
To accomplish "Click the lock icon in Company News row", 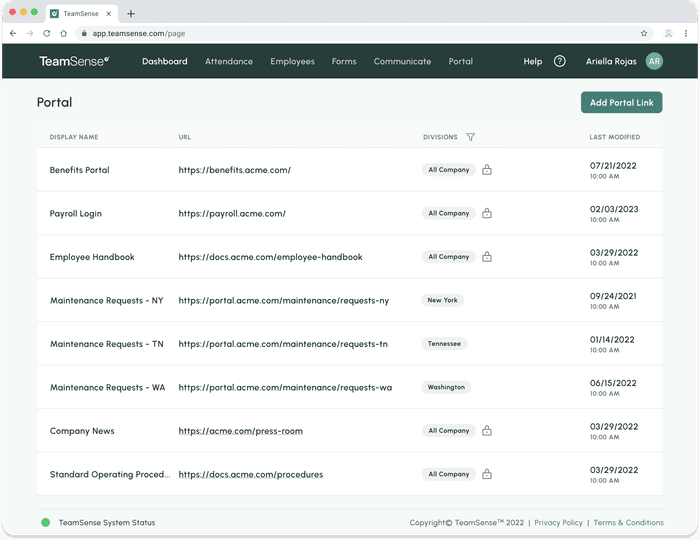I will coord(487,431).
